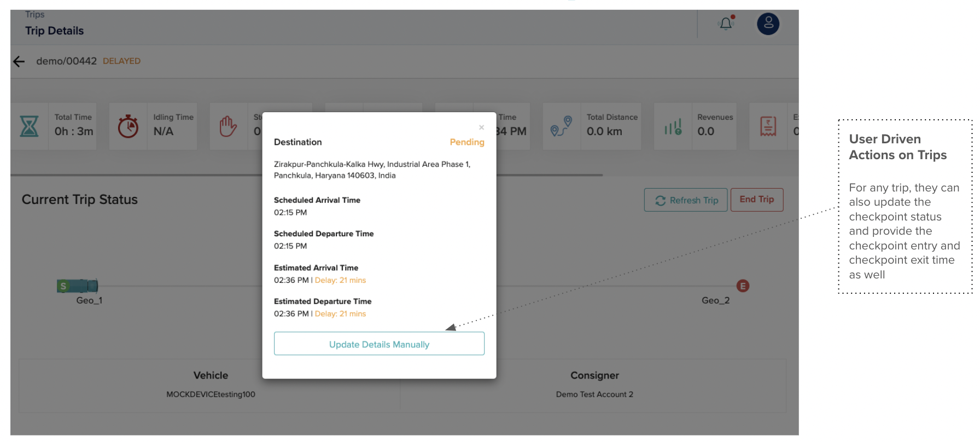Click the Total Distance route icon
The image size is (980, 442).
(561, 126)
